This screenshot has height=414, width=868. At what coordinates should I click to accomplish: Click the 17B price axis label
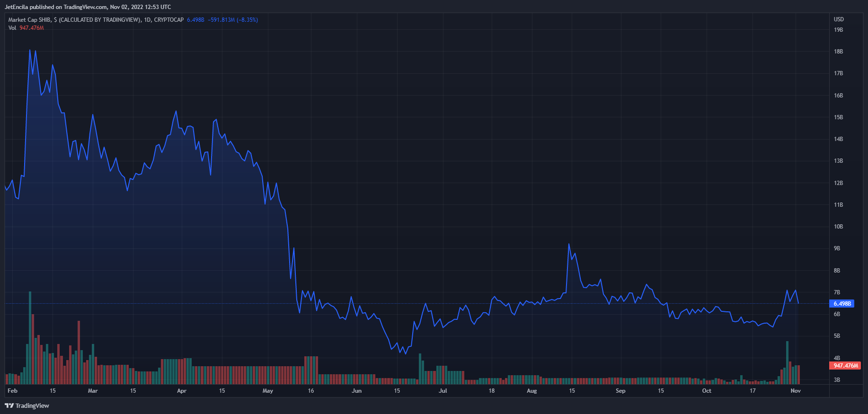838,73
